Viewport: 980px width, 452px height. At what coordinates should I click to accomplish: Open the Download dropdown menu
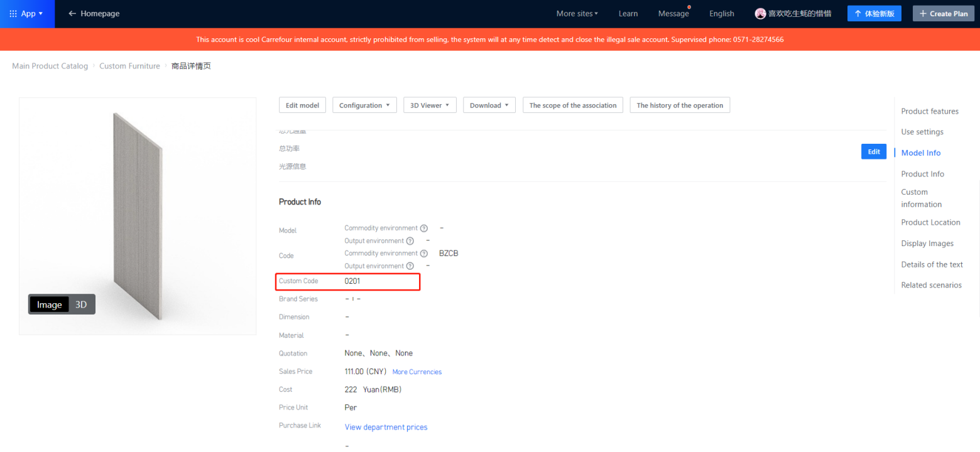click(x=489, y=105)
